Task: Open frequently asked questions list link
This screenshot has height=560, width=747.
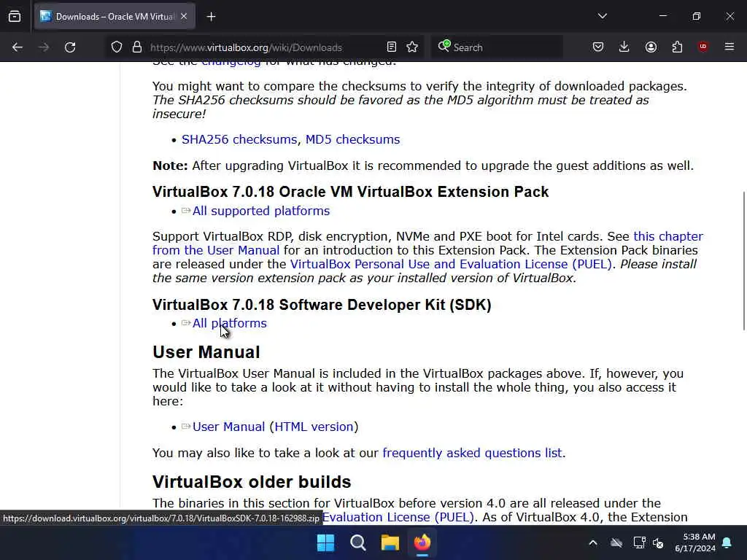Action: (x=473, y=453)
